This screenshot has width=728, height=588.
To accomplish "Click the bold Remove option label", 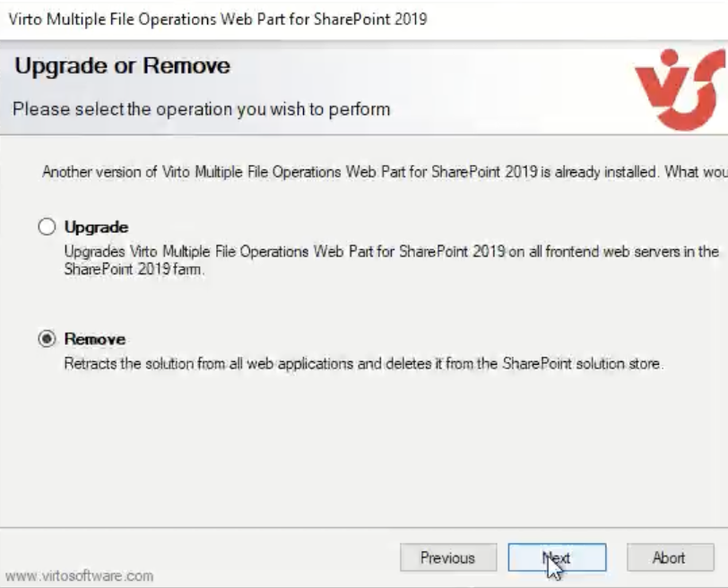I will pyautogui.click(x=95, y=339).
